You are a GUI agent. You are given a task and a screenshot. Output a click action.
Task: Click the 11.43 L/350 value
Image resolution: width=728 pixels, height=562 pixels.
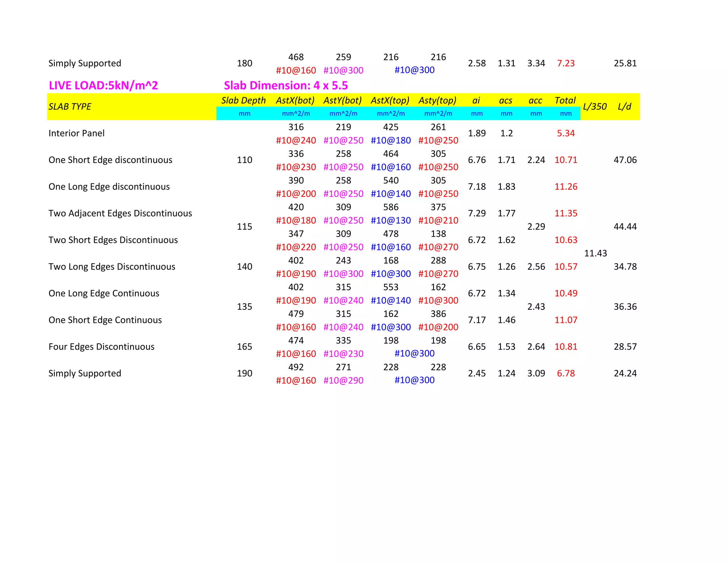tap(595, 253)
